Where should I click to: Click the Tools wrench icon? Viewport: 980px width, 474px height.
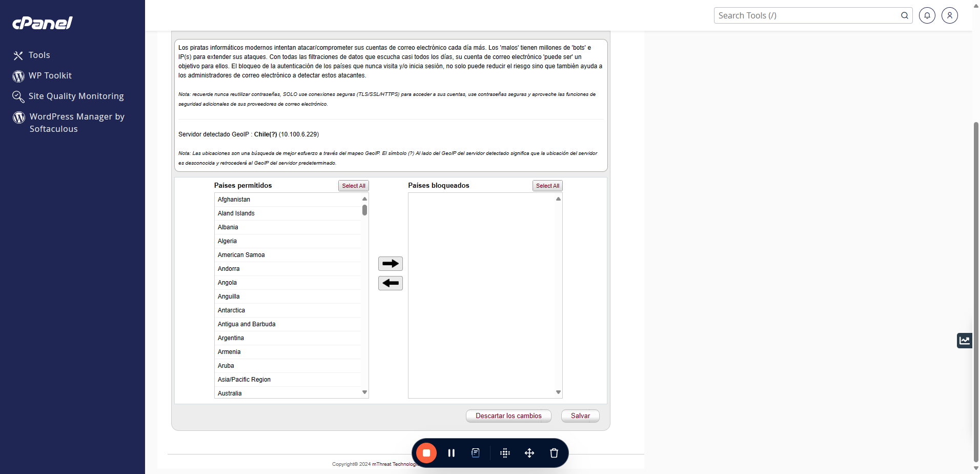(18, 55)
